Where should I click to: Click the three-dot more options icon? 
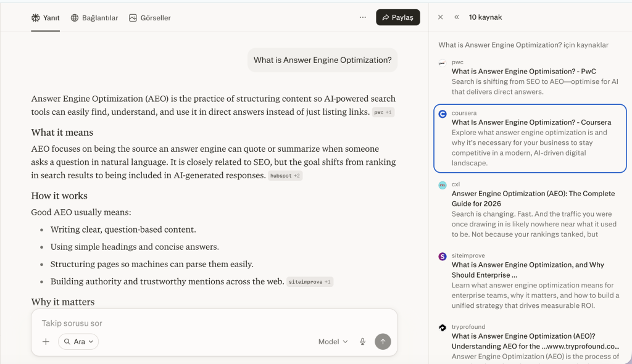click(x=363, y=17)
